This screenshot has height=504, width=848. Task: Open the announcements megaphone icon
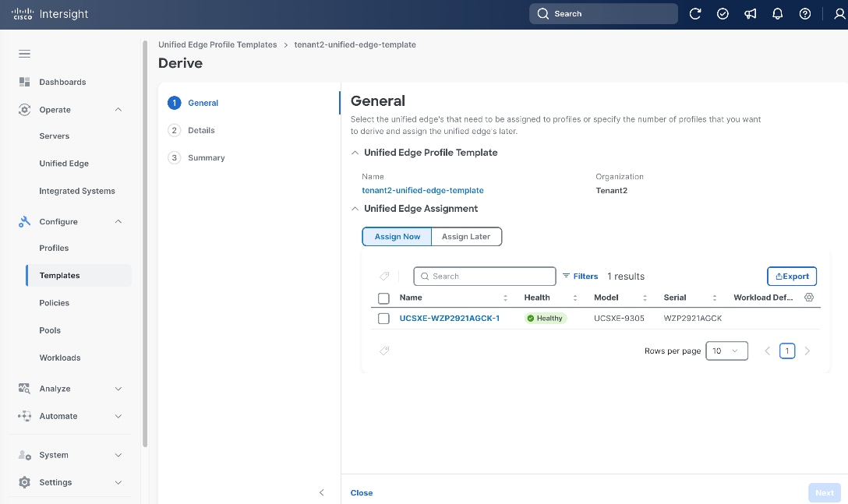pyautogui.click(x=750, y=14)
